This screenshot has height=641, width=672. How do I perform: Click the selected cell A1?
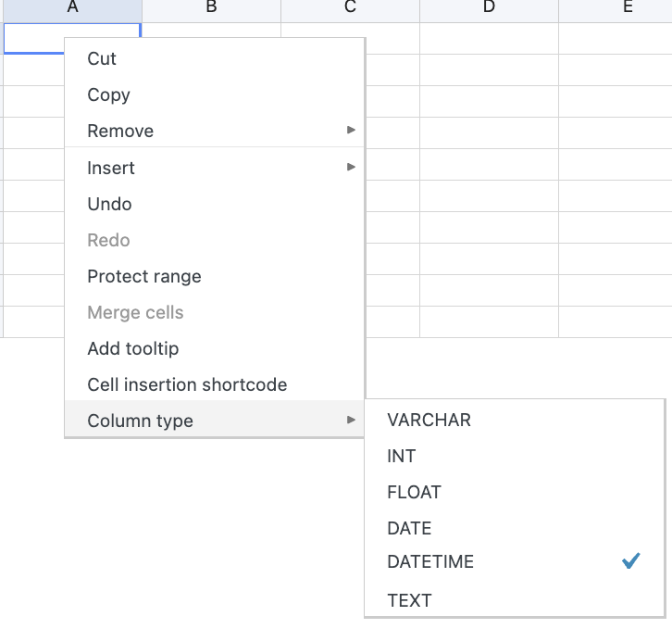[x=33, y=38]
